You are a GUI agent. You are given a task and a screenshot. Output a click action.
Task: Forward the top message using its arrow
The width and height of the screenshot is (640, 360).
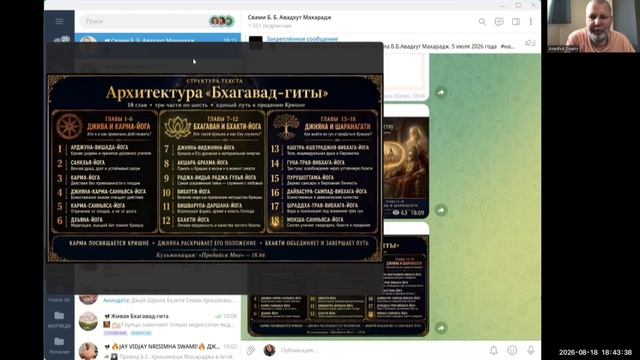point(441,93)
